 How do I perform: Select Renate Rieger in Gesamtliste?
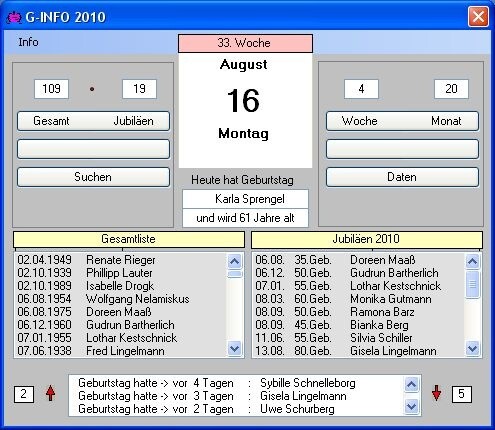(121, 260)
